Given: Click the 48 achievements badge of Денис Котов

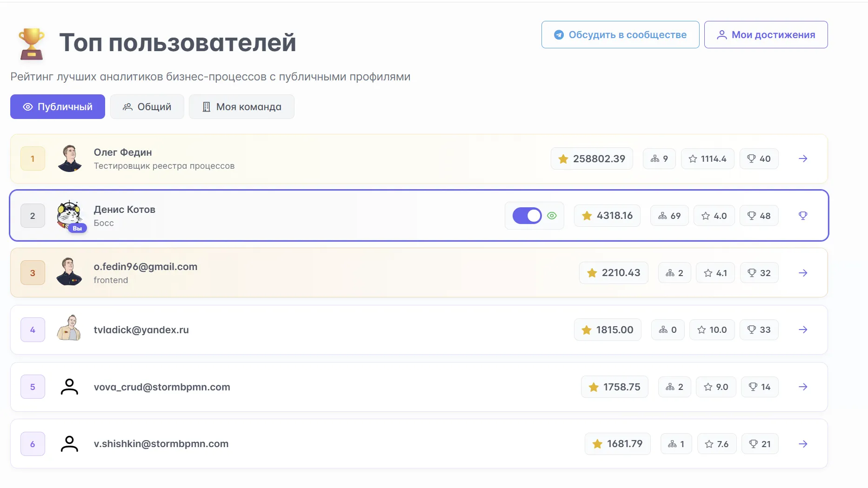Looking at the screenshot, I should click(759, 216).
